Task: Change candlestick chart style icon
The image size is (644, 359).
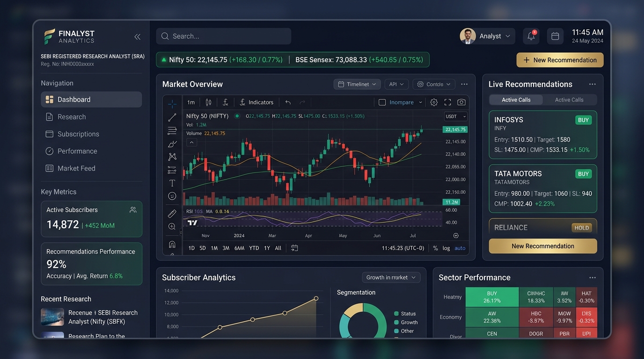Action: [209, 102]
